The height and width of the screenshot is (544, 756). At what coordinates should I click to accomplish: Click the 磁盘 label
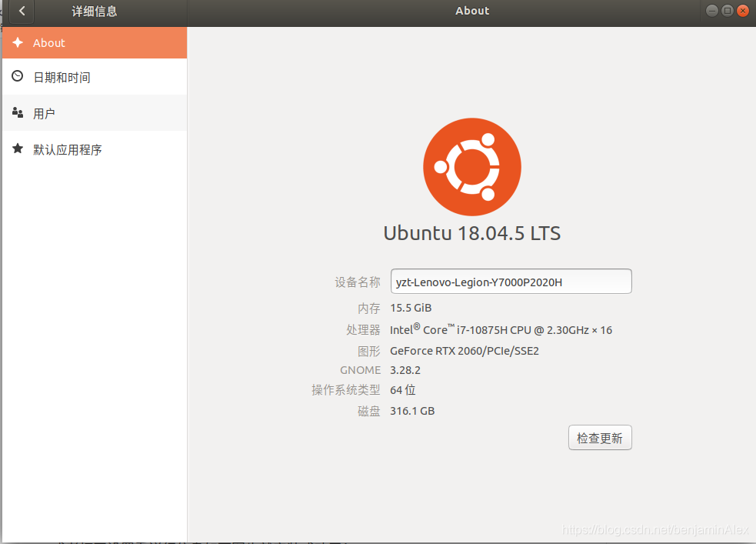369,411
